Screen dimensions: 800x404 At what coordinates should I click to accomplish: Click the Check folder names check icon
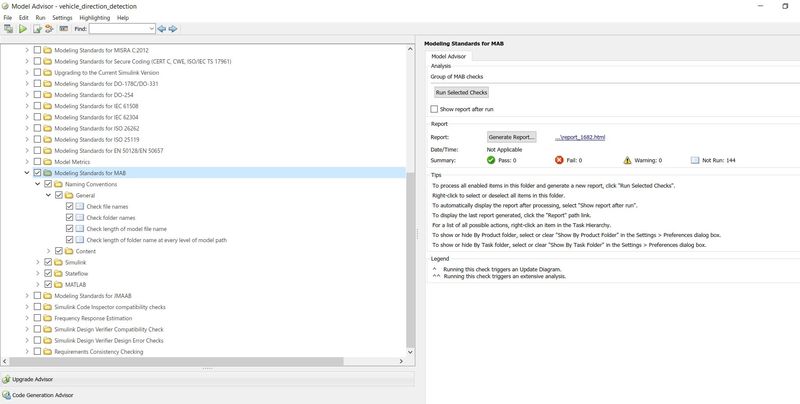pyautogui.click(x=80, y=218)
